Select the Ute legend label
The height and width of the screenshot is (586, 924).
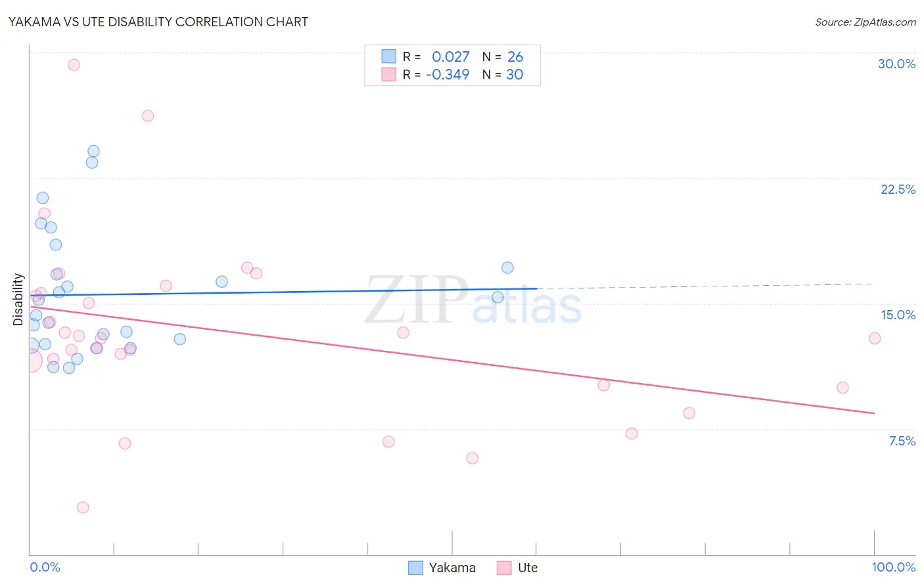pos(528,568)
